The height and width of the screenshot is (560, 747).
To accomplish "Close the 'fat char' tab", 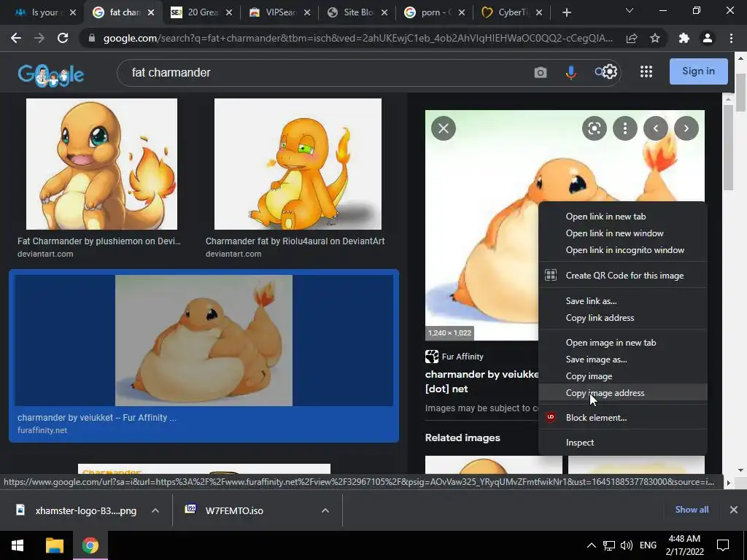I will (x=151, y=13).
